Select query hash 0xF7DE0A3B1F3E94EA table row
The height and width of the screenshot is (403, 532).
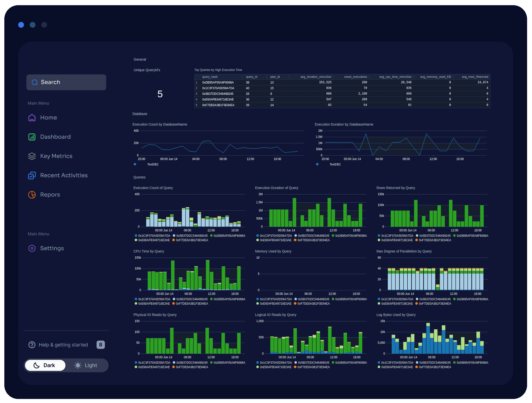(x=342, y=105)
